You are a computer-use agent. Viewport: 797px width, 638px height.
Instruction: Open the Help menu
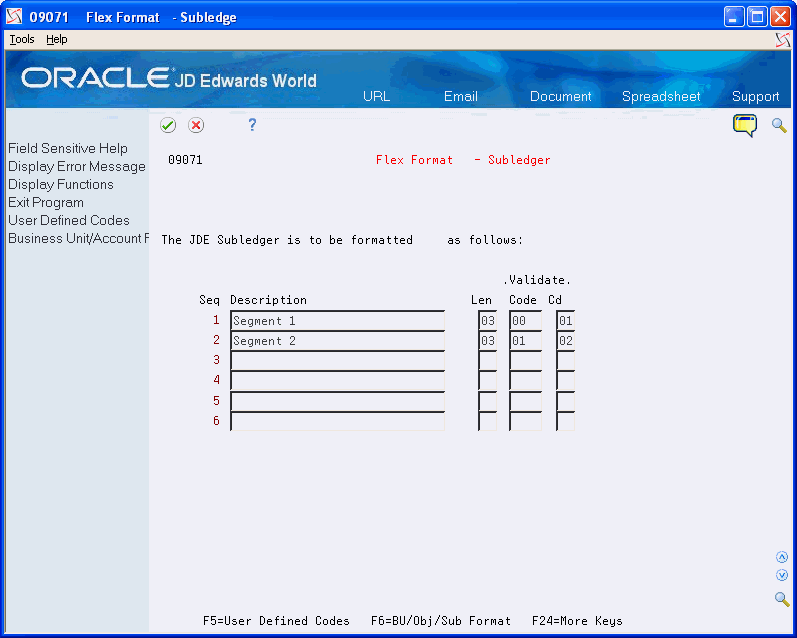56,39
